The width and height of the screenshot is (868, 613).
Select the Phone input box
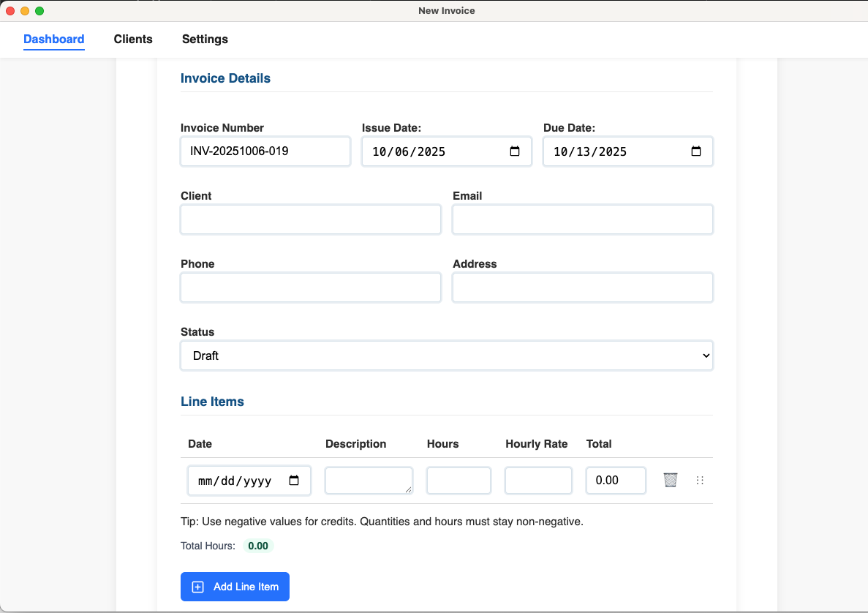tap(311, 287)
